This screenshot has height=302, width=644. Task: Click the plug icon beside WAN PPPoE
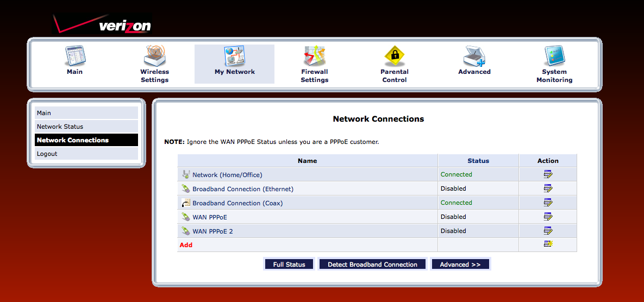point(186,217)
